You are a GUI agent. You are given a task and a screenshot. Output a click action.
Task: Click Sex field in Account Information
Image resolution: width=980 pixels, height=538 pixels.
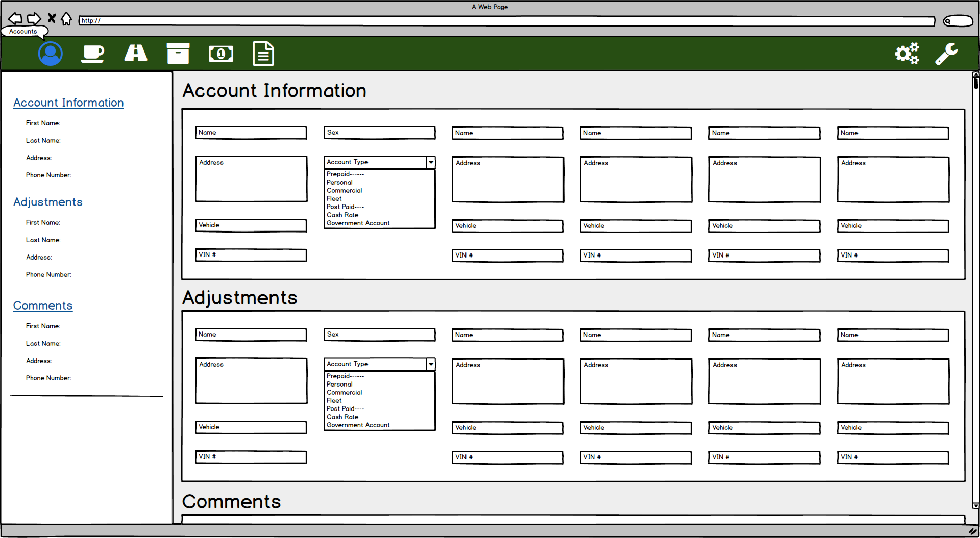[x=380, y=133]
